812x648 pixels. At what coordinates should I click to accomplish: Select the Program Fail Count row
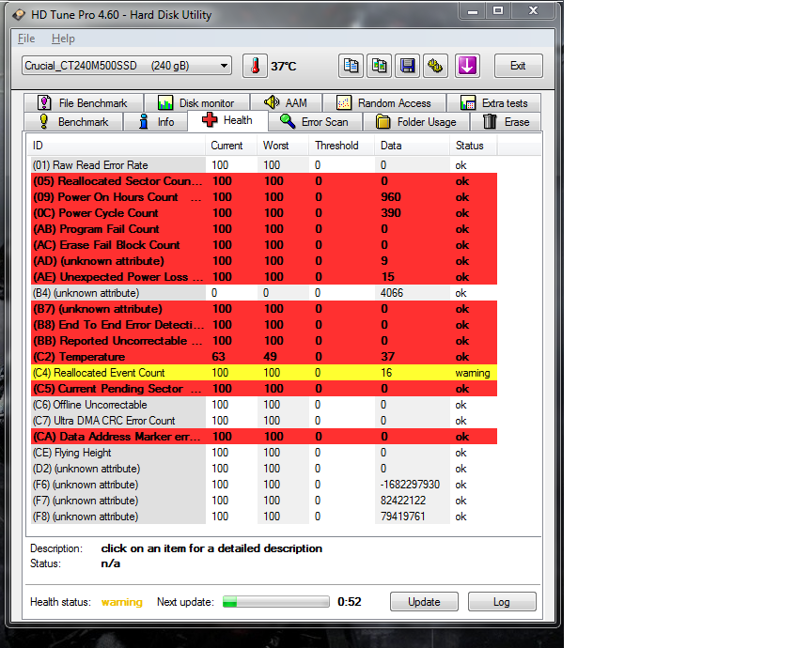264,229
